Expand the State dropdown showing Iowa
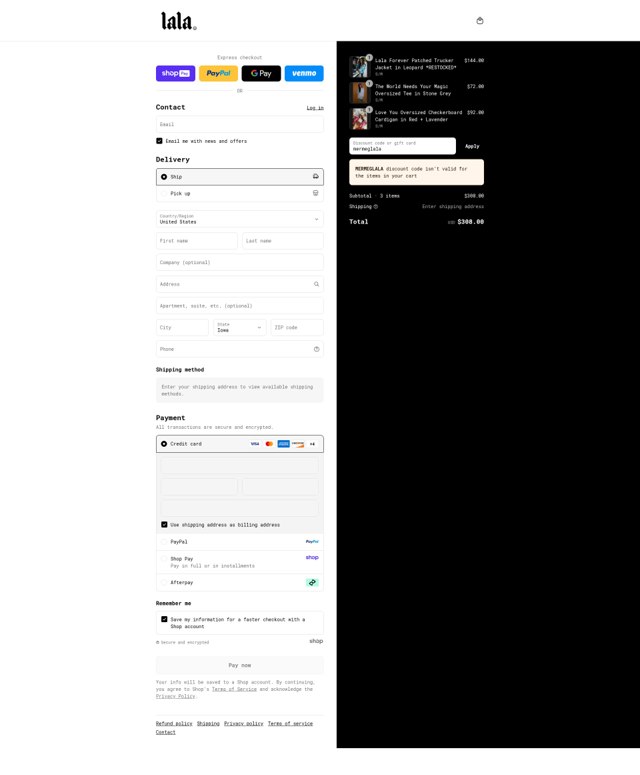 (240, 327)
